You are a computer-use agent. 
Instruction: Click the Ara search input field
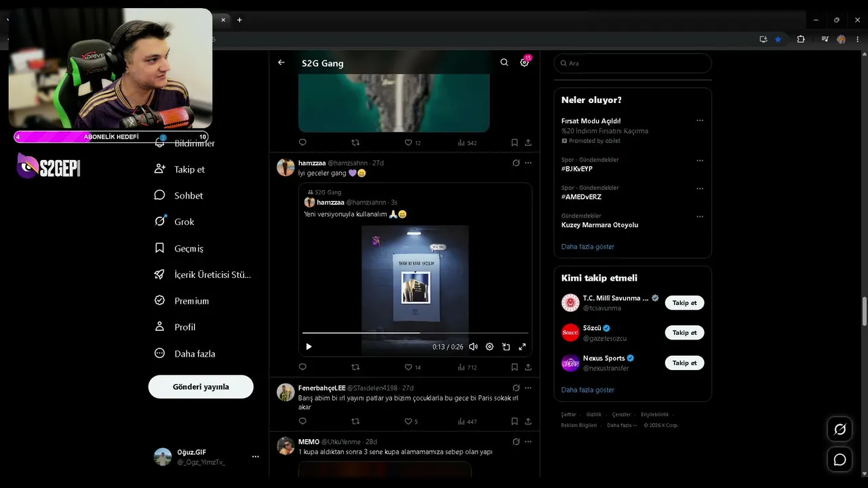click(633, 63)
